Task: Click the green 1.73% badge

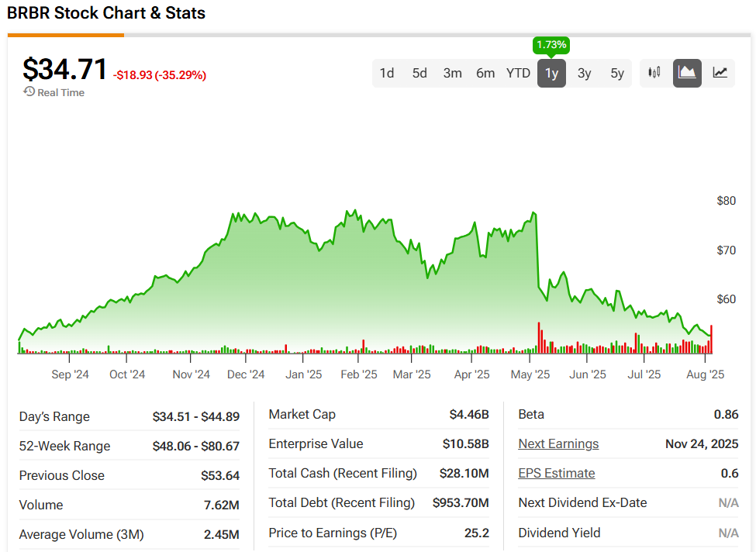Action: 551,45
